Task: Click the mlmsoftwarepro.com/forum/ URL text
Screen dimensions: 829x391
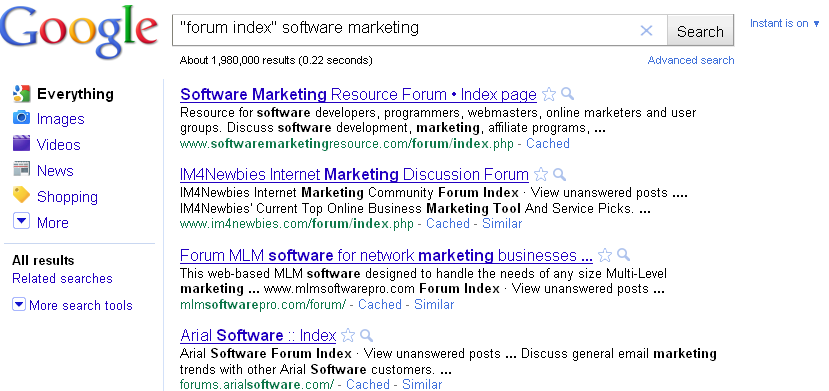Action: tap(263, 305)
